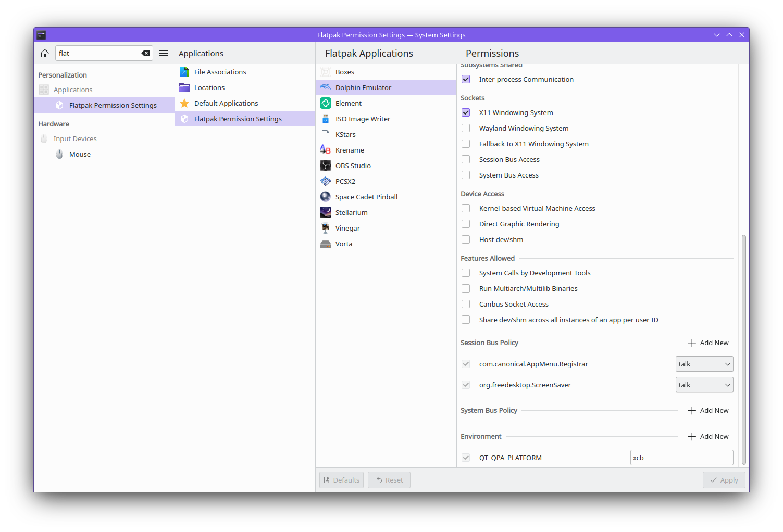Click the Flatpak icon in the left sidebar
Screen dimensions: 783x532
(x=59, y=105)
